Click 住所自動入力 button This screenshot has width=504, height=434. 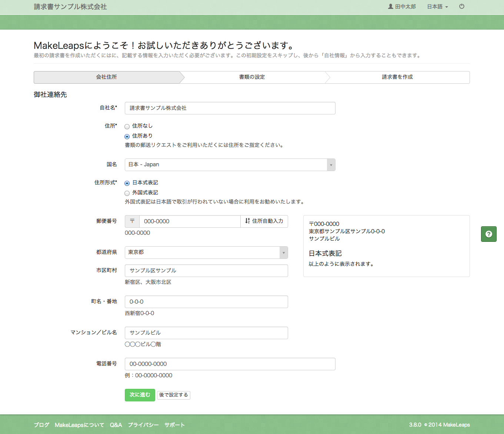coord(264,221)
